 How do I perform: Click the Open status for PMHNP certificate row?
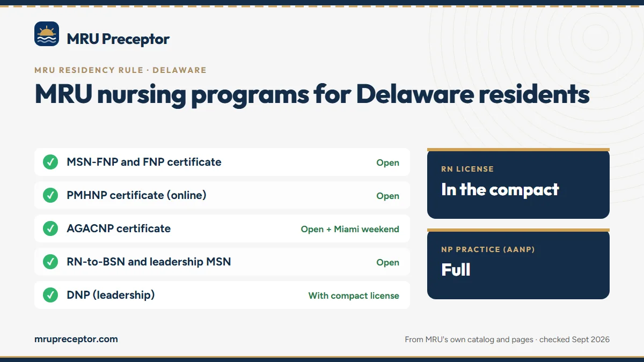point(388,196)
